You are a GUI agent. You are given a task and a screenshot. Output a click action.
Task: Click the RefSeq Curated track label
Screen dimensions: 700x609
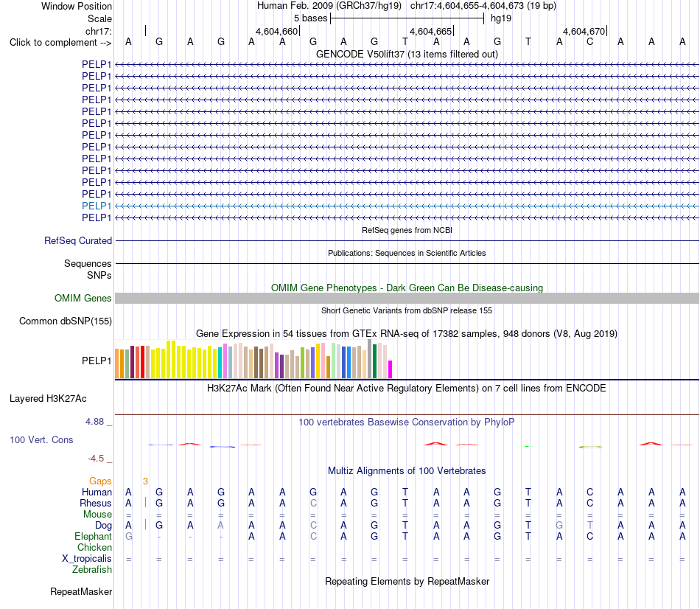tap(78, 241)
